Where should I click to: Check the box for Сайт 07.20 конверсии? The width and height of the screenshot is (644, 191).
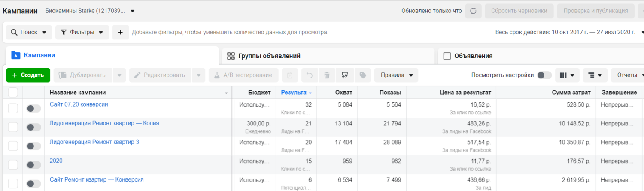tap(13, 108)
